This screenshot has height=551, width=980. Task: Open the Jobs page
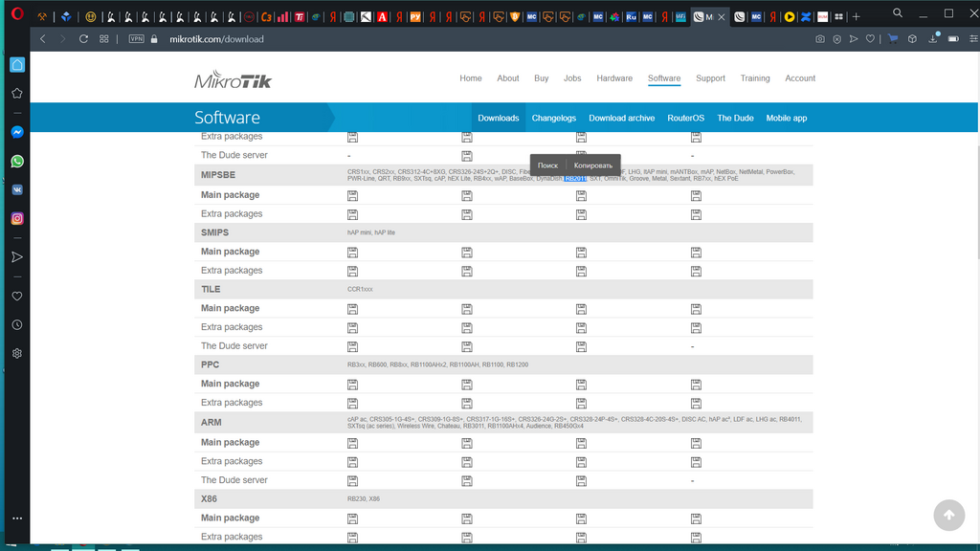(x=572, y=78)
